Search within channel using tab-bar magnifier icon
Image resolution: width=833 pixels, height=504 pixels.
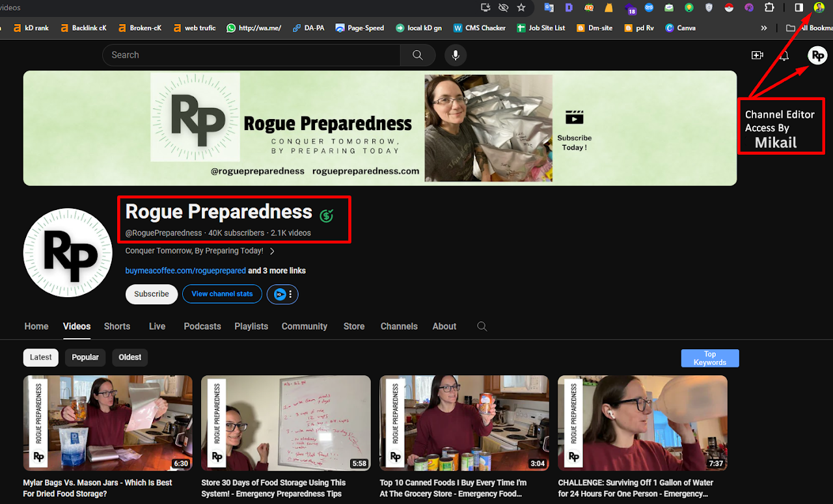pos(482,326)
